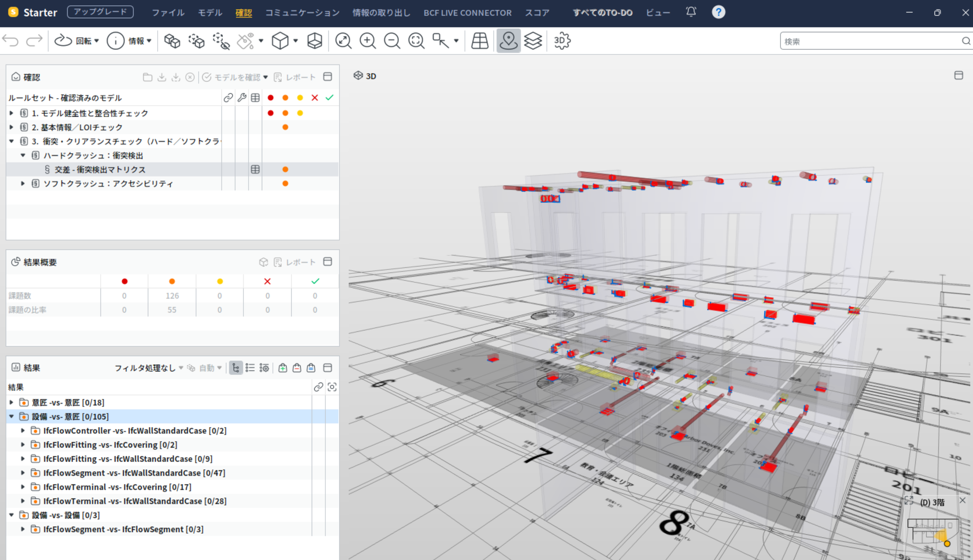
Task: Expand 意匠 -vs- 意匠 [0/18] results
Action: pyautogui.click(x=12, y=402)
